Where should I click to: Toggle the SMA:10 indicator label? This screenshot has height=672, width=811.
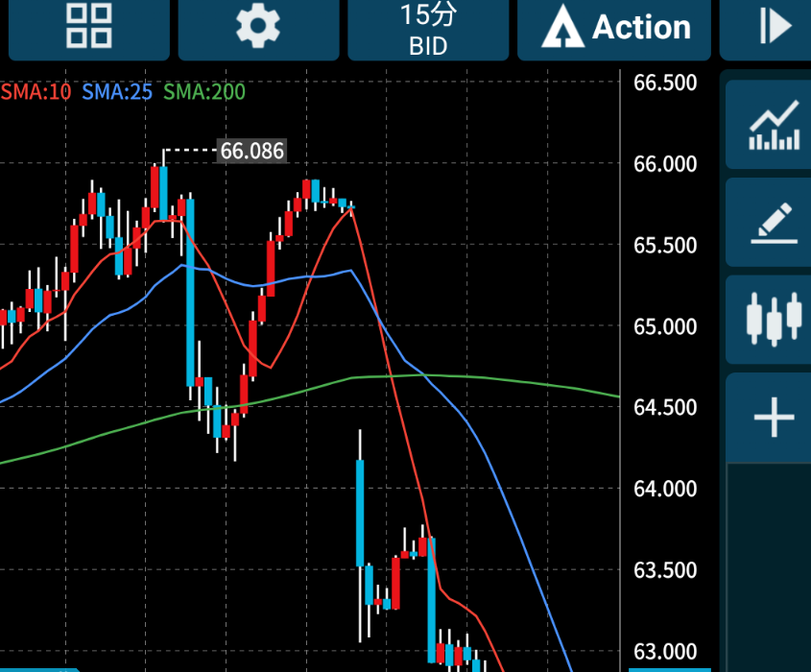[36, 92]
